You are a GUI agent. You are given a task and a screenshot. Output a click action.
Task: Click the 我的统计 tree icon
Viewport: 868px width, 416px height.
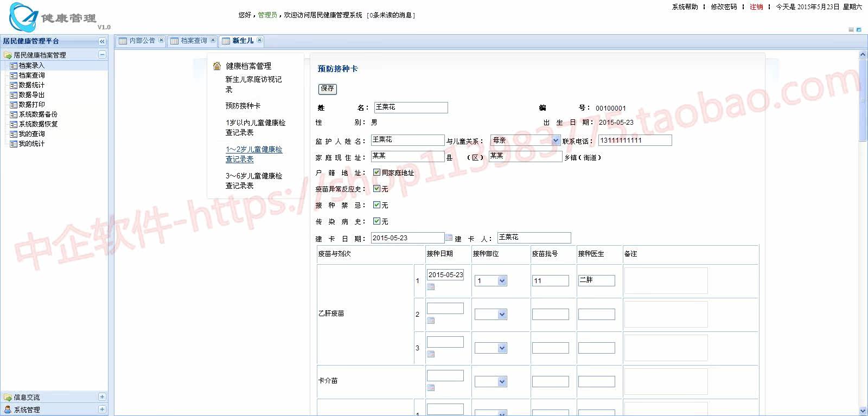coord(14,144)
